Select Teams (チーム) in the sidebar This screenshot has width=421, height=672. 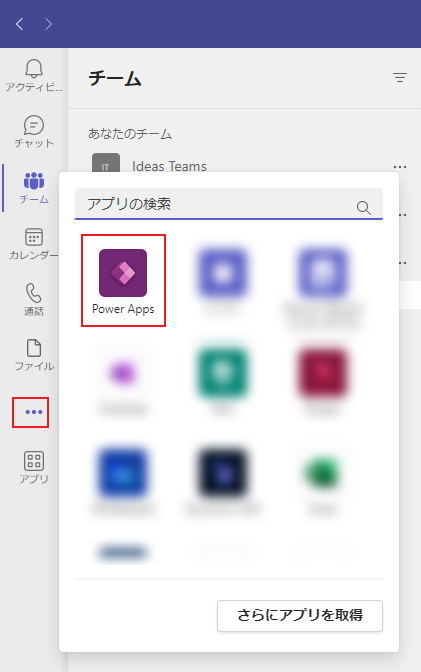34,188
